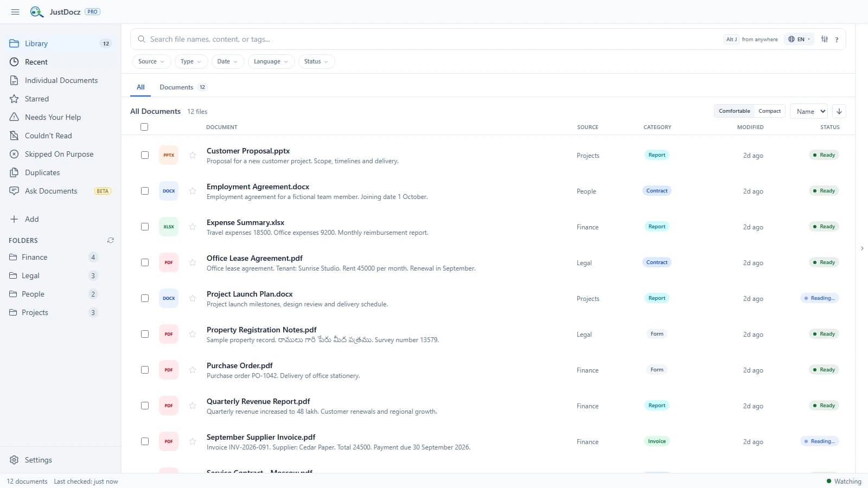Image resolution: width=868 pixels, height=488 pixels.
Task: Open Ask Documents beta feature
Action: [x=60, y=191]
